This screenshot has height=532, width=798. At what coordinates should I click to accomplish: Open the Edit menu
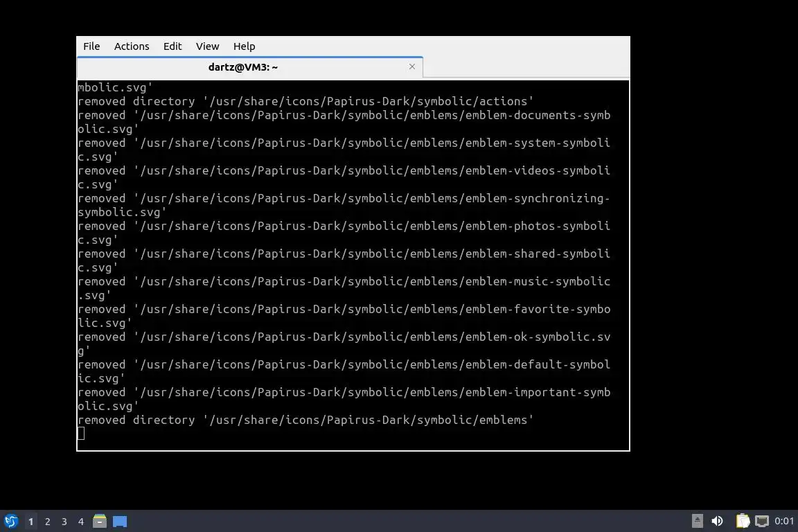[172, 46]
